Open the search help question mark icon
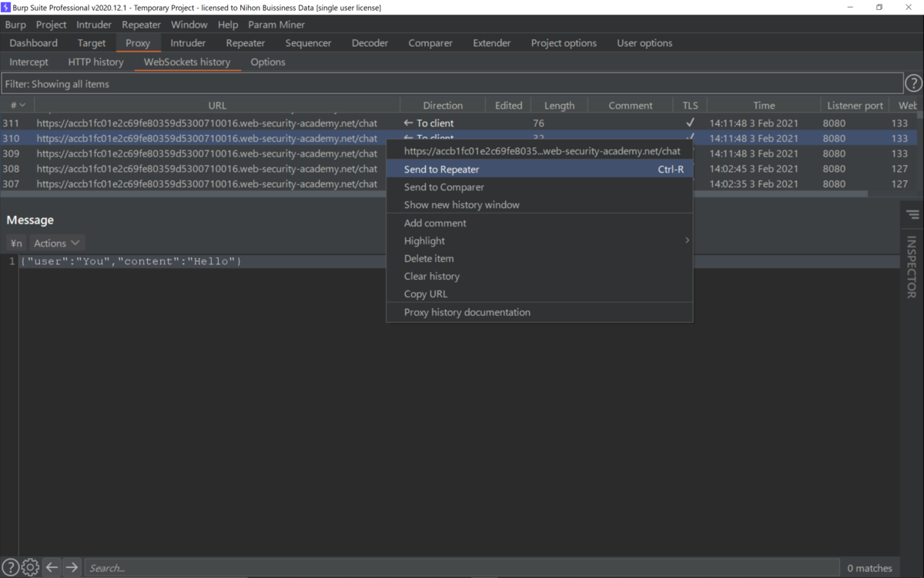924x578 pixels. pyautogui.click(x=10, y=567)
